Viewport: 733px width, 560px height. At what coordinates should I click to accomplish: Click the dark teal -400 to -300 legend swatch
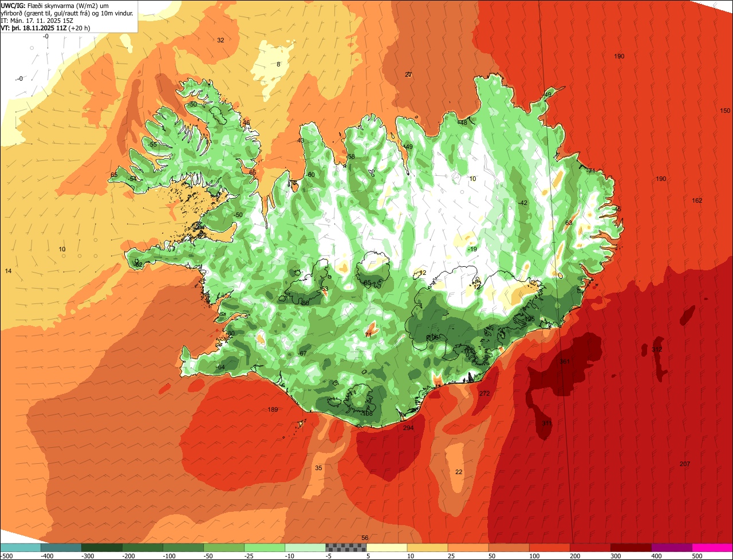coord(61,547)
